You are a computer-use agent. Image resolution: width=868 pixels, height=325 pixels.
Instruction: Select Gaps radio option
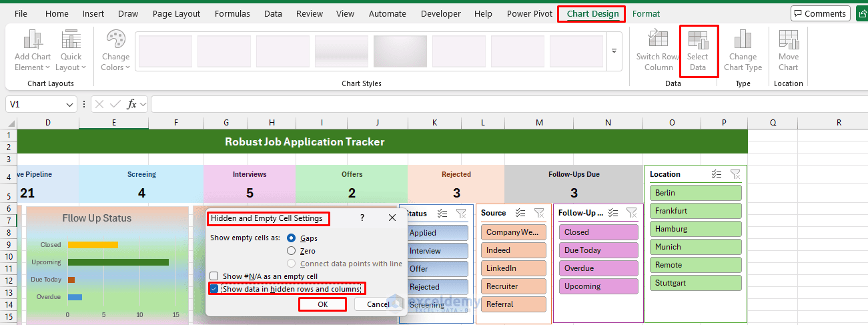291,238
